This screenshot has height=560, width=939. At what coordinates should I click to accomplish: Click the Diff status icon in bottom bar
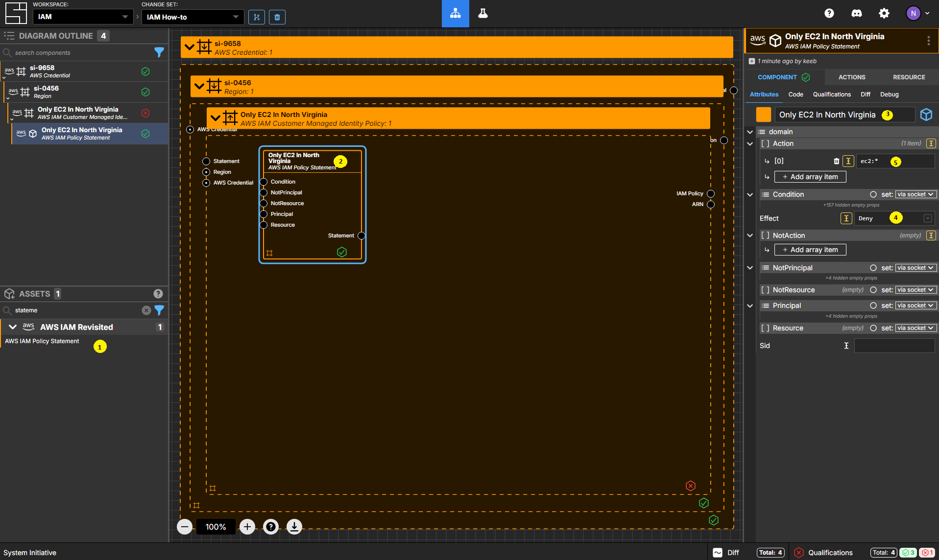tap(718, 553)
